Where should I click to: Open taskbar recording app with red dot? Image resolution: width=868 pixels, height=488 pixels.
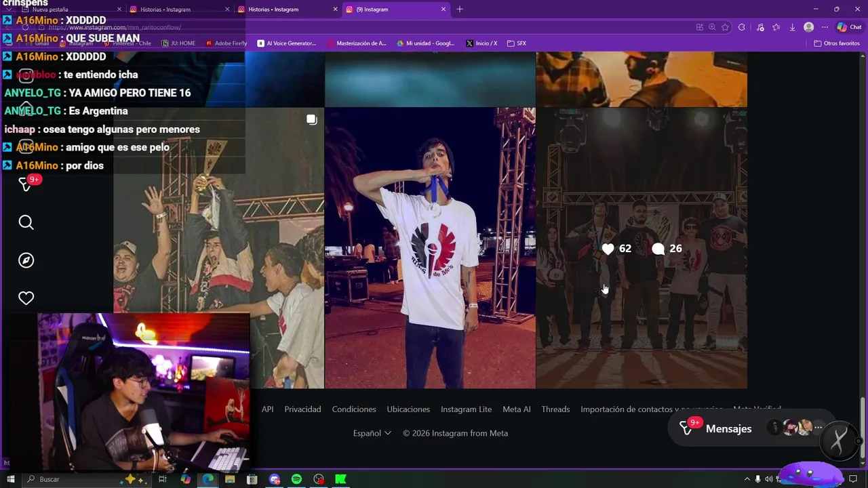(x=319, y=479)
